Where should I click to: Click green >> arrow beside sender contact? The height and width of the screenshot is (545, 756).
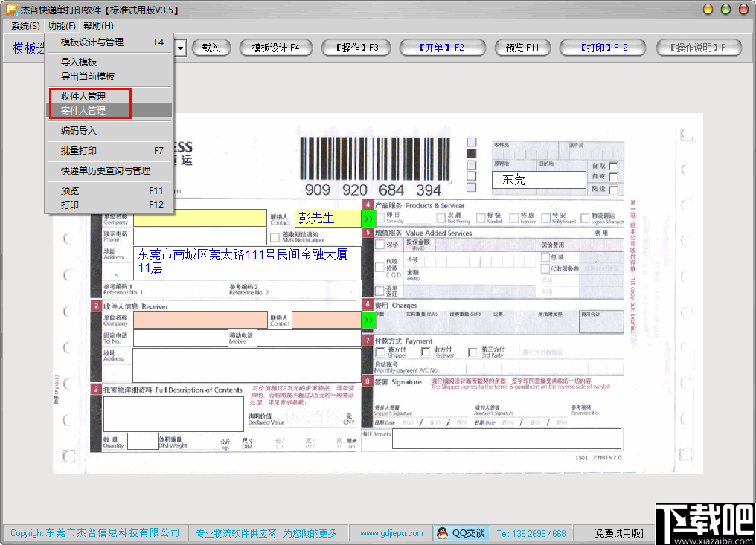point(369,219)
